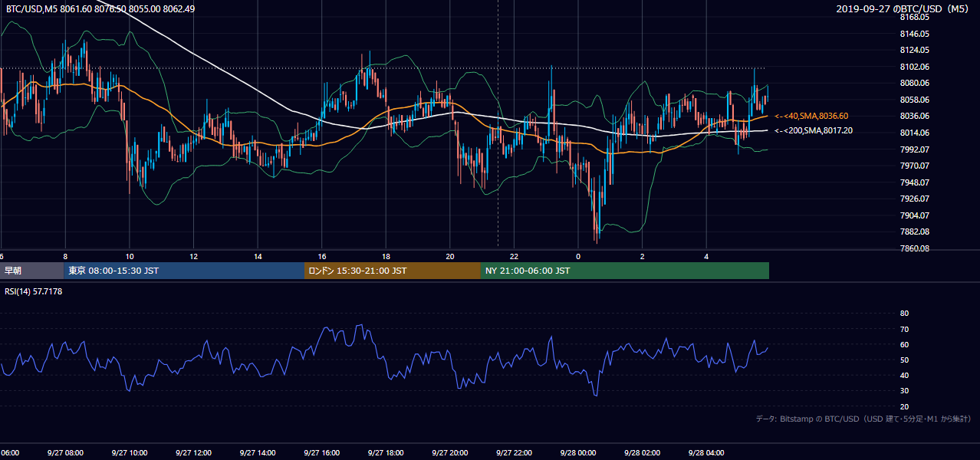Click hour tick 16 under the price chart

click(322, 256)
